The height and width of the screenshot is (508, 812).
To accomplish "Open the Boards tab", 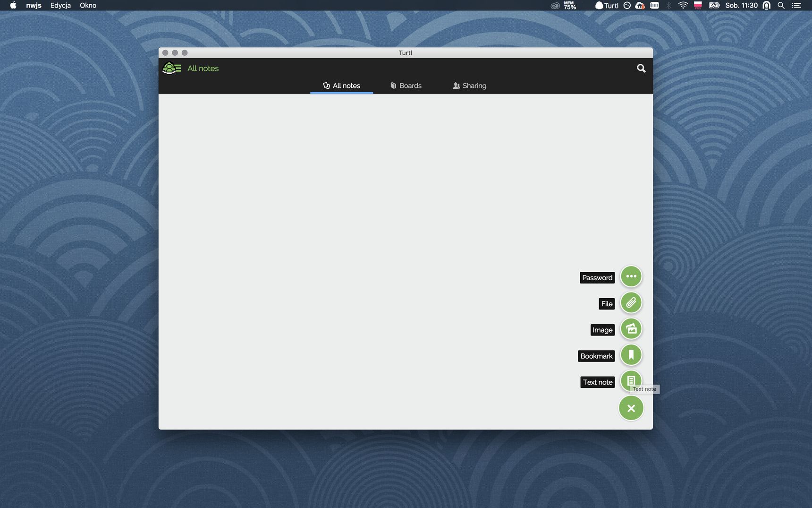I will click(406, 86).
